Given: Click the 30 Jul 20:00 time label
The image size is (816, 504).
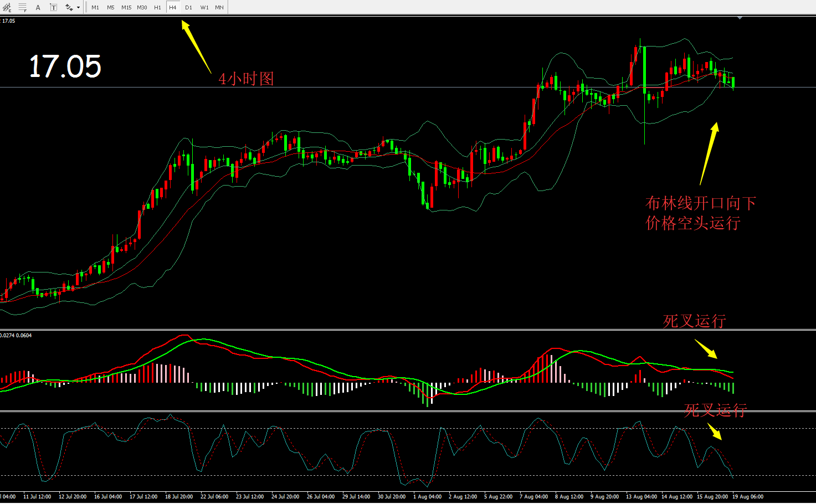Looking at the screenshot, I should tap(392, 497).
